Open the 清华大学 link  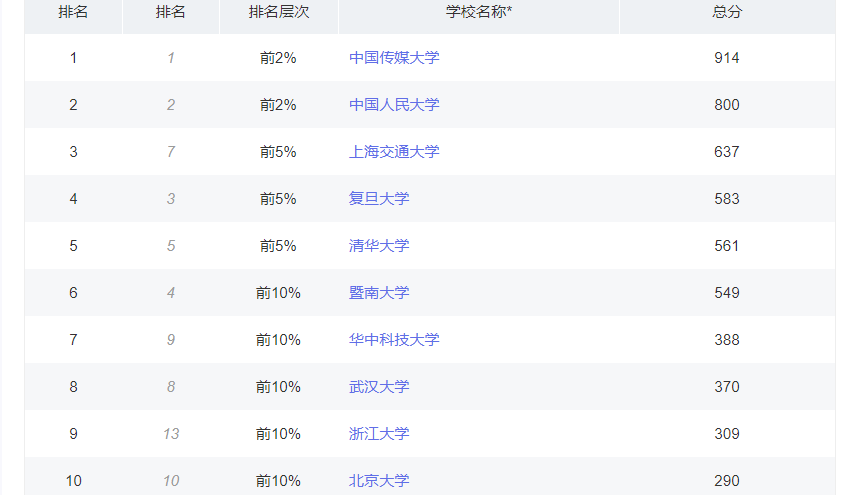[x=379, y=246]
